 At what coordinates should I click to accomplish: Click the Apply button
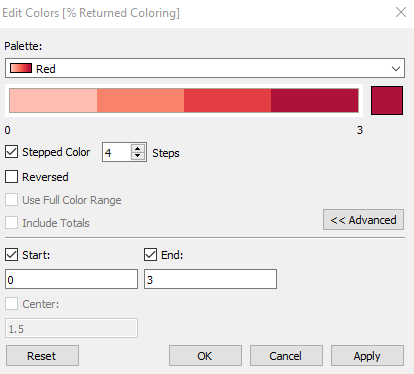(367, 356)
